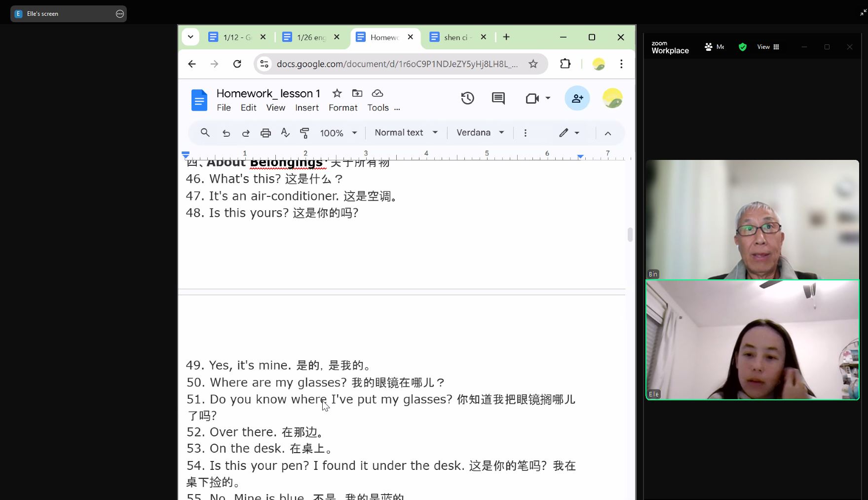
Task: Click the document vertical scrollbar
Action: (x=630, y=235)
